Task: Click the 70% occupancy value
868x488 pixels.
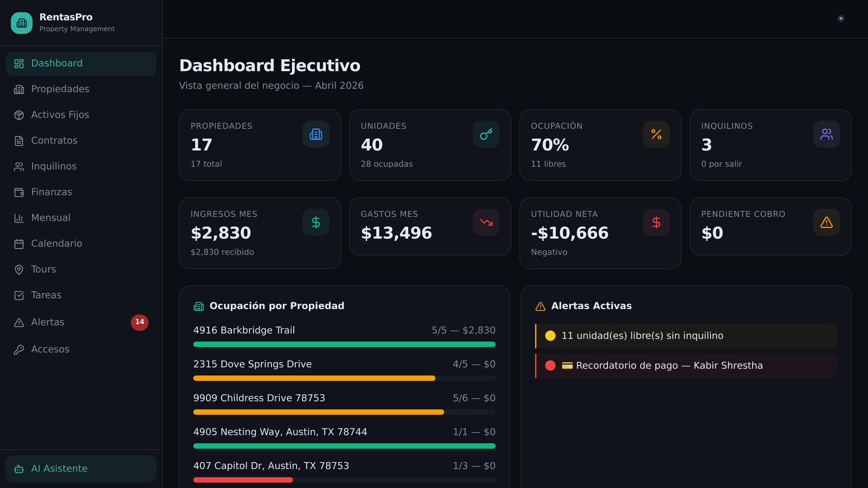Action: click(x=550, y=145)
